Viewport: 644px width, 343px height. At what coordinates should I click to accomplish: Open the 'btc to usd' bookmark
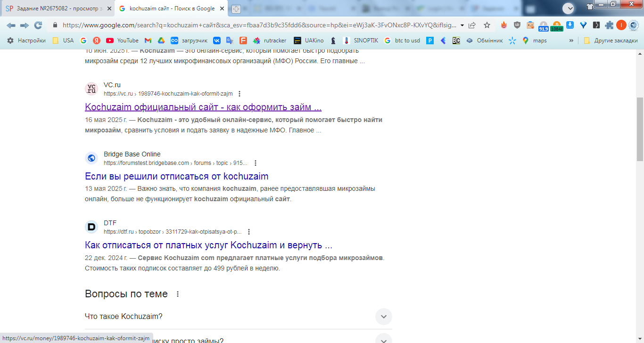[402, 41]
